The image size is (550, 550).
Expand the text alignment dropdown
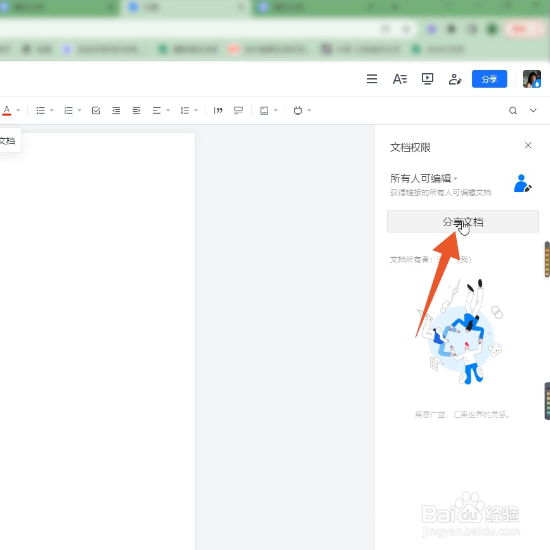tap(168, 110)
